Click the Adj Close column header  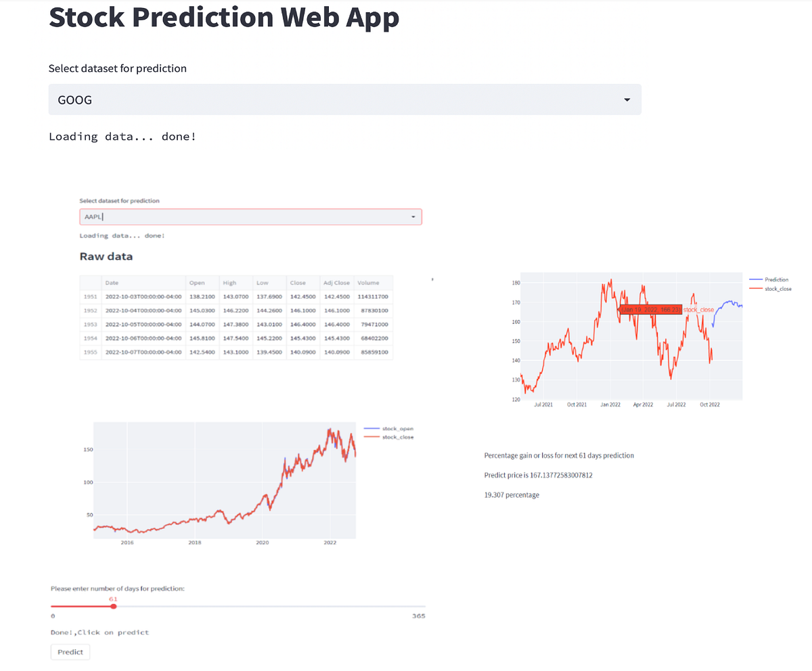[x=336, y=283]
